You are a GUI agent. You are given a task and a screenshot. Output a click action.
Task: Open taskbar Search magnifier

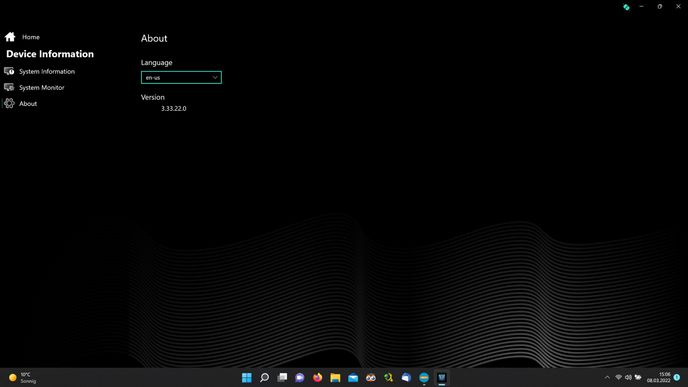tap(265, 377)
